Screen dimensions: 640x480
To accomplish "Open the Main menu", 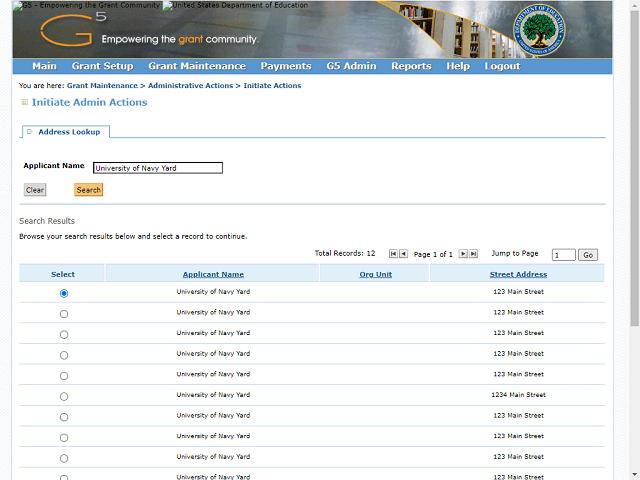I will point(44,66).
